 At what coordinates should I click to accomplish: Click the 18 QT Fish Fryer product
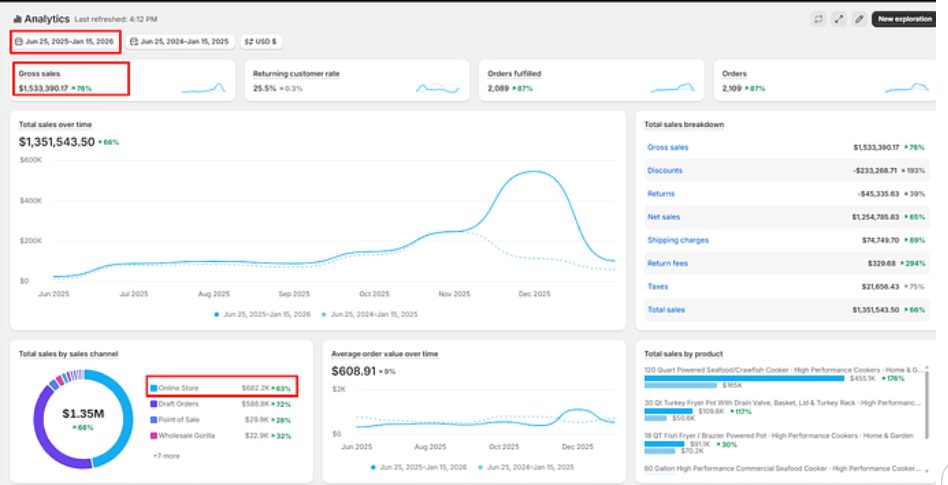tap(778, 435)
